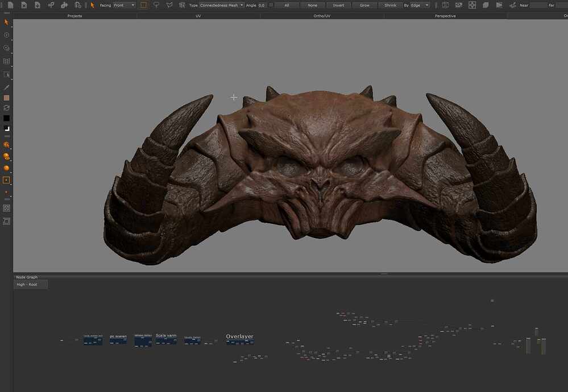This screenshot has width=568, height=392.
Task: Switch to the Projects tab
Action: (x=74, y=16)
